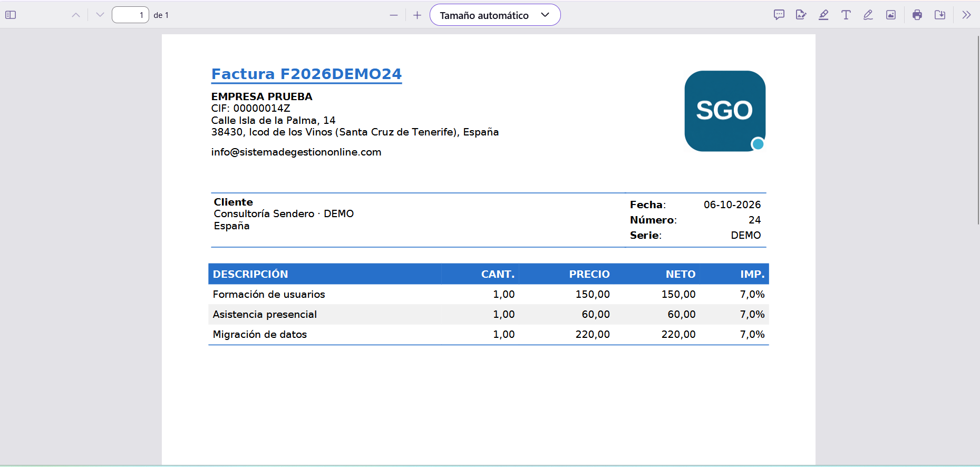Click Formación de usuarios row description
Image resolution: width=980 pixels, height=467 pixels.
269,294
